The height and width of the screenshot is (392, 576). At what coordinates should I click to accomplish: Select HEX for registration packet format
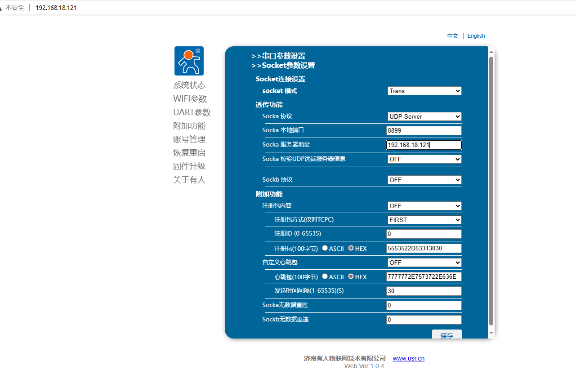point(351,248)
